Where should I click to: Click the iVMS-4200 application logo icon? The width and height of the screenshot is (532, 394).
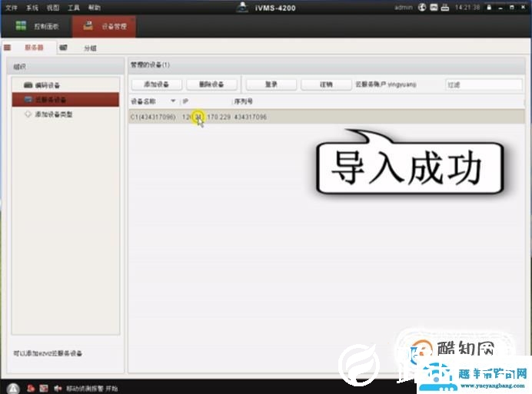click(x=242, y=7)
